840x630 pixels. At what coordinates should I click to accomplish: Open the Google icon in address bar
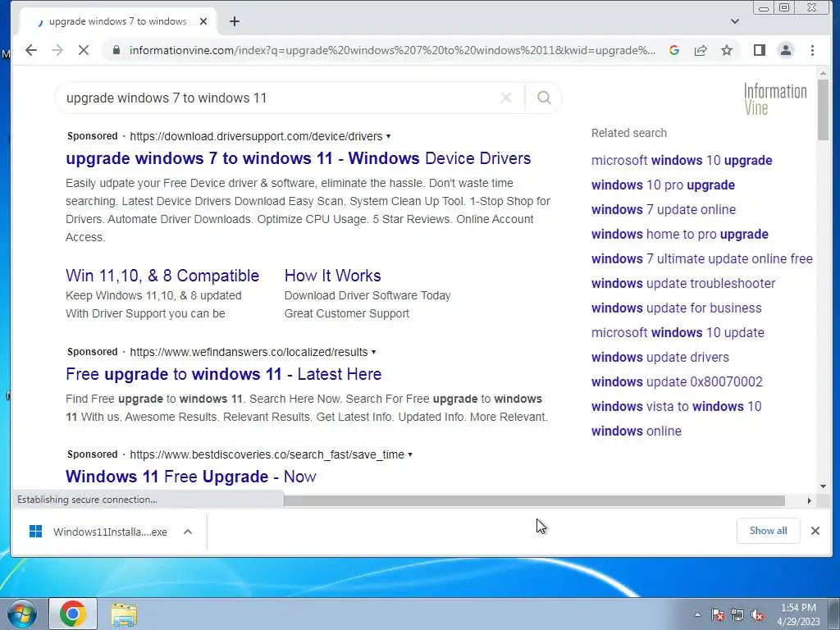click(x=674, y=50)
